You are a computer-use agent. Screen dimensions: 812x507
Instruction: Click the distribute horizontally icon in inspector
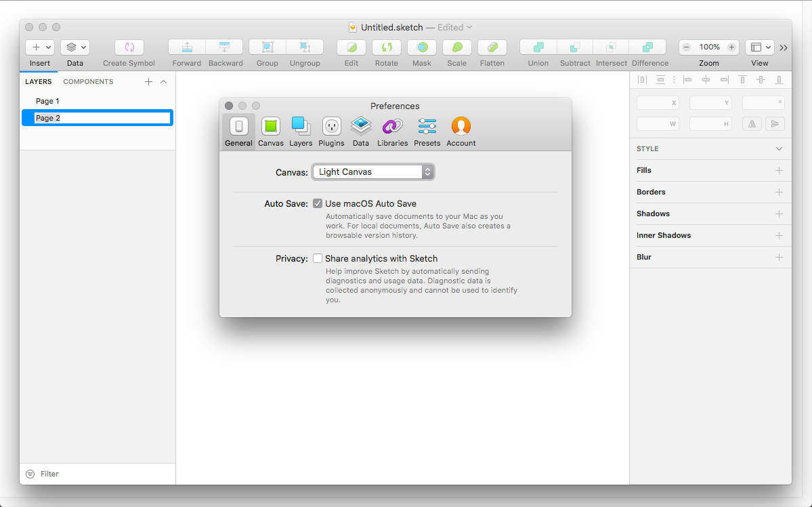pyautogui.click(x=642, y=80)
